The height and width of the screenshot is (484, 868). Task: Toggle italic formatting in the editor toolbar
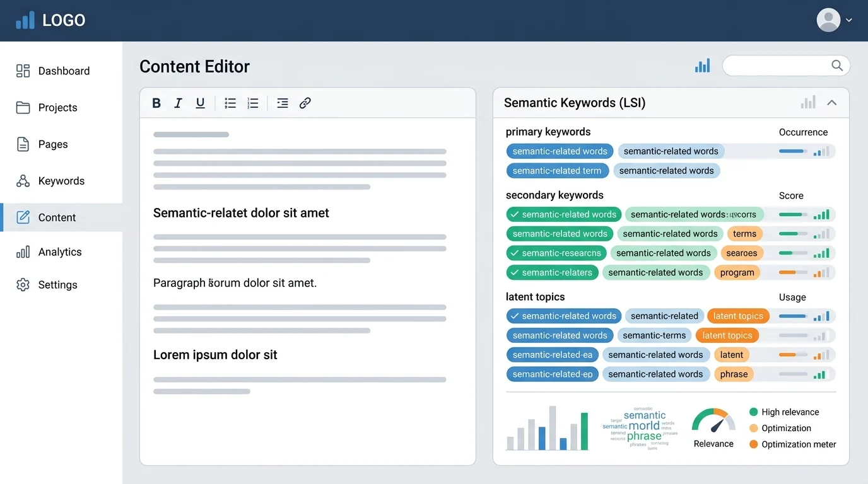tap(178, 103)
